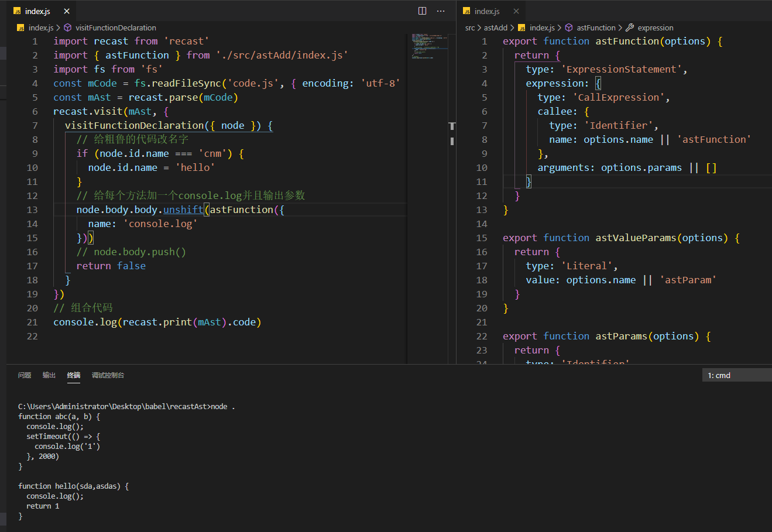
Task: Click the '// node.body.push()' comment
Action: pos(131,252)
